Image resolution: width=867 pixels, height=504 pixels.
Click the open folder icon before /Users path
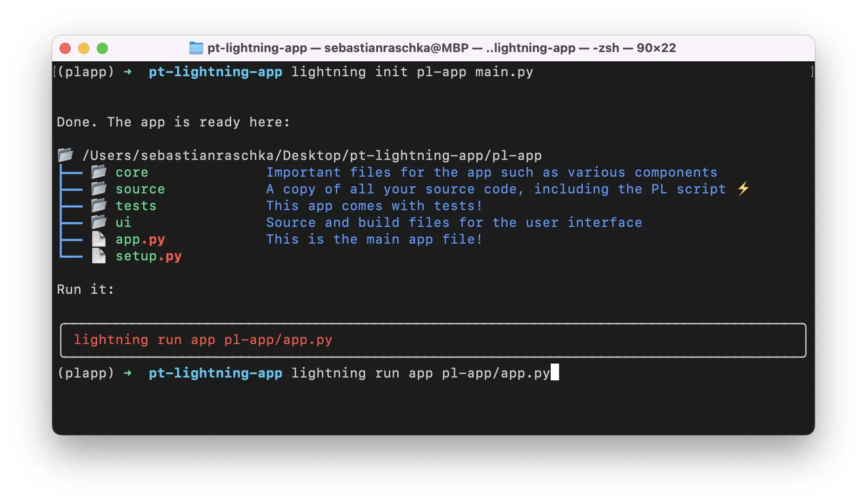[66, 155]
